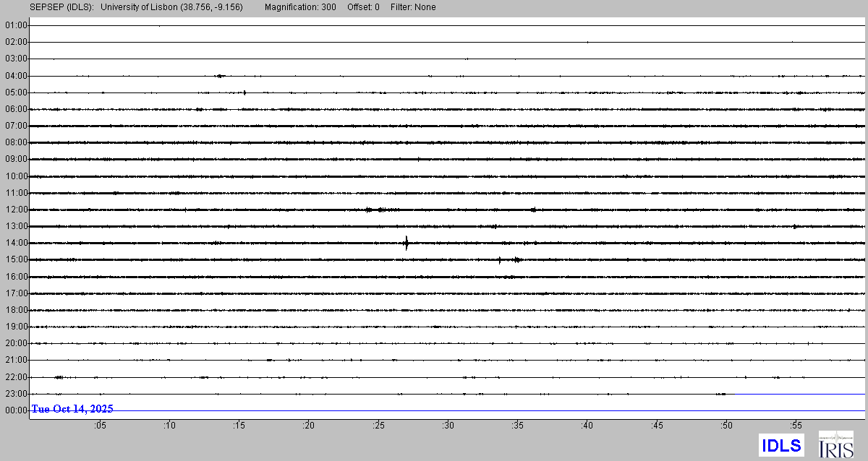Viewport: 868px width, 461px height.
Task: Click the IRIS logo
Action: tap(835, 444)
